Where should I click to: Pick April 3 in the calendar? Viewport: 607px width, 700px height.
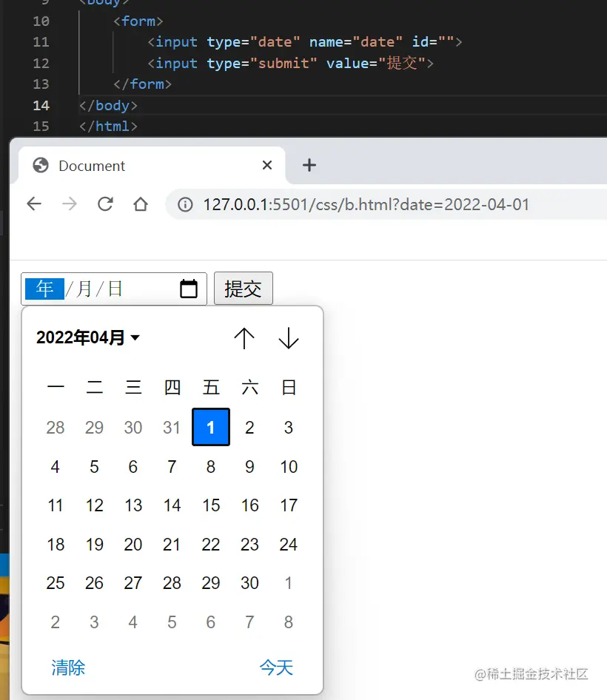click(289, 428)
